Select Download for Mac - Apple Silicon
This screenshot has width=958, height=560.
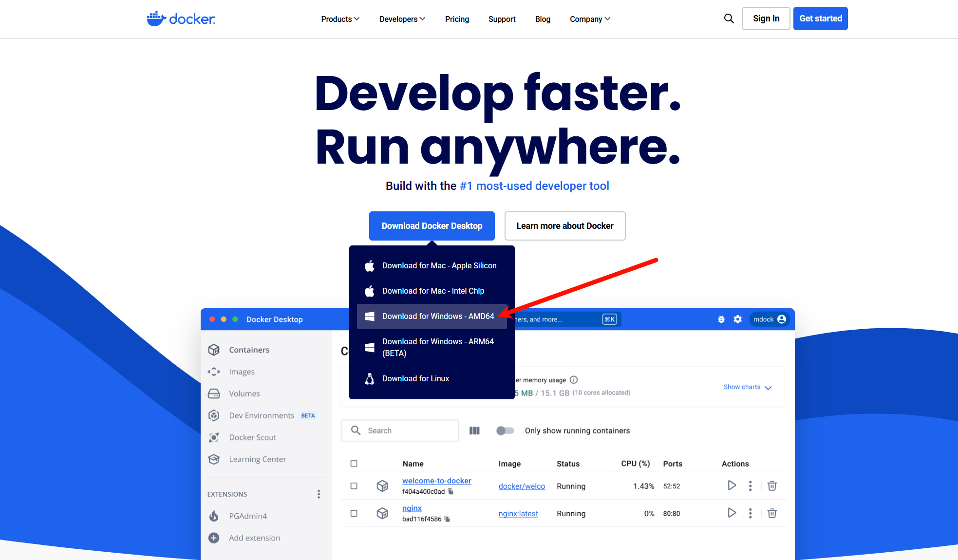click(x=432, y=266)
